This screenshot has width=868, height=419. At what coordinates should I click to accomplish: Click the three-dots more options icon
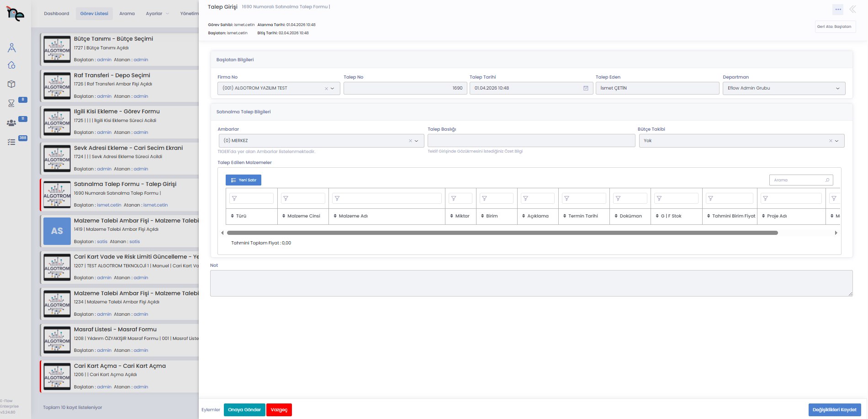click(838, 10)
